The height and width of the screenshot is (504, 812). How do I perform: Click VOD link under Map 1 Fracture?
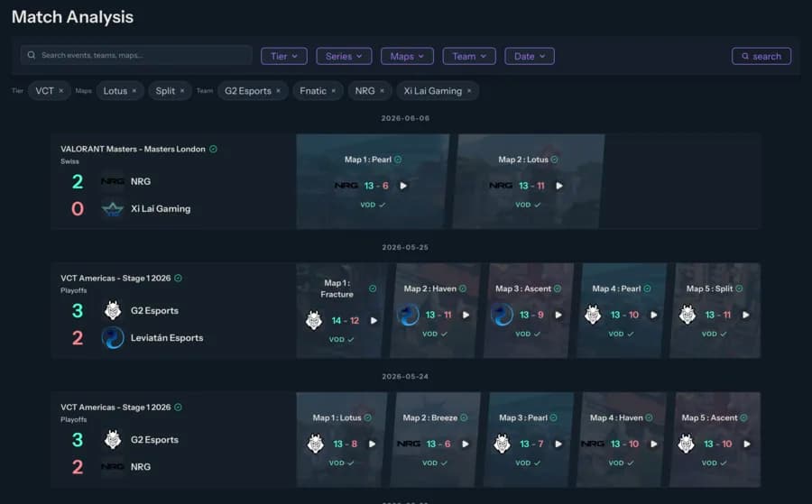tap(341, 340)
